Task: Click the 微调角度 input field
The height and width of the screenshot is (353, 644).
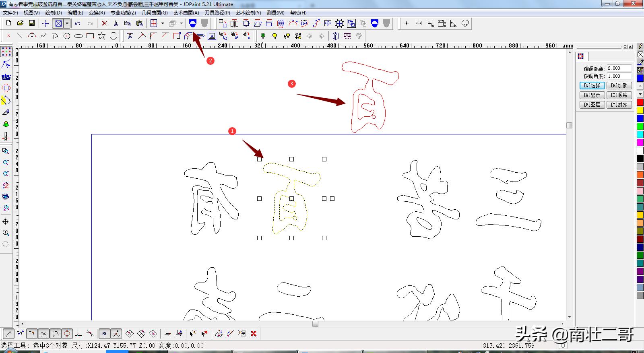Action: pyautogui.click(x=619, y=76)
